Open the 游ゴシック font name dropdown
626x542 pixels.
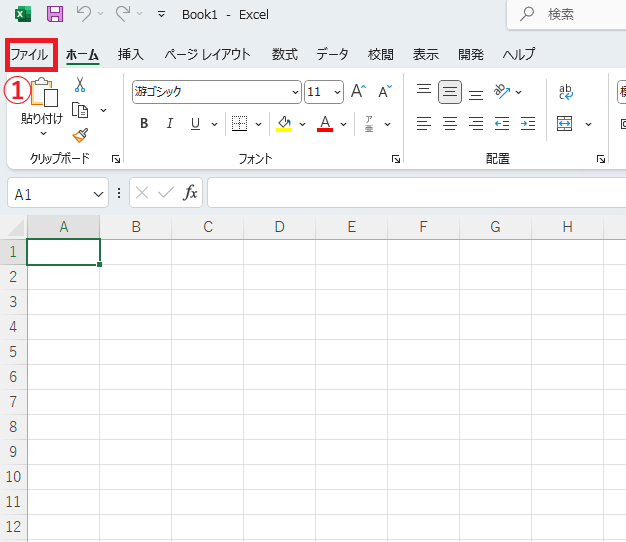pos(295,92)
